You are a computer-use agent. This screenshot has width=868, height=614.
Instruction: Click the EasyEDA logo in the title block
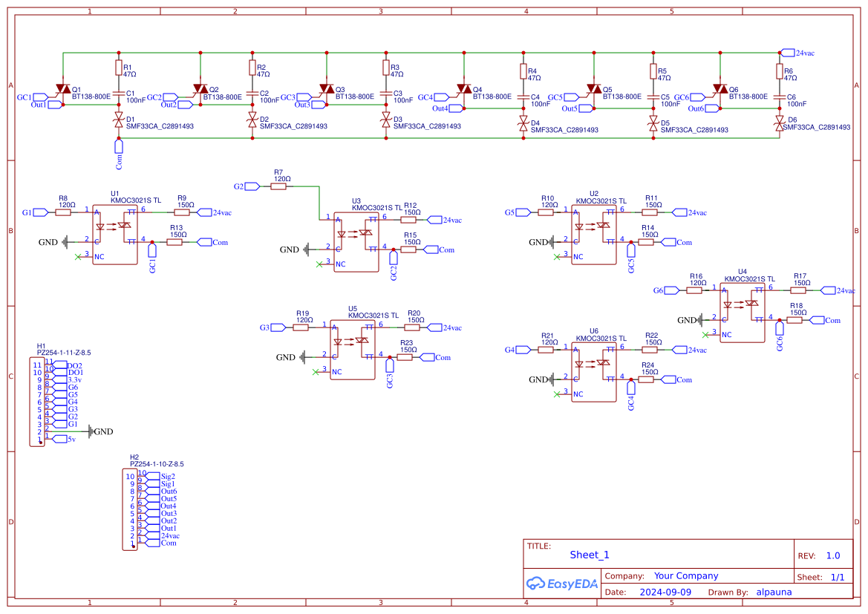click(x=561, y=584)
